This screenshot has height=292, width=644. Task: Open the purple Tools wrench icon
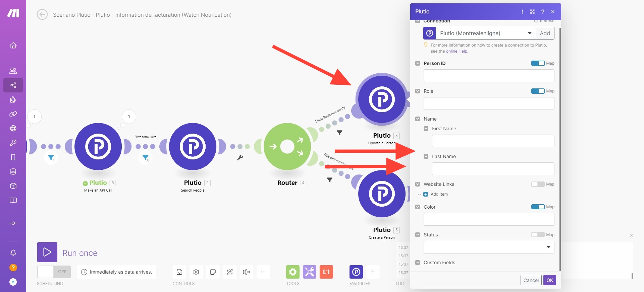pyautogui.click(x=310, y=272)
